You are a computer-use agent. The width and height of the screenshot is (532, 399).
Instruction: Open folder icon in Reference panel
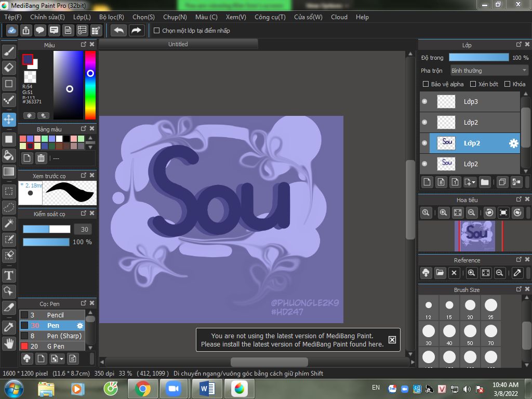tap(440, 273)
